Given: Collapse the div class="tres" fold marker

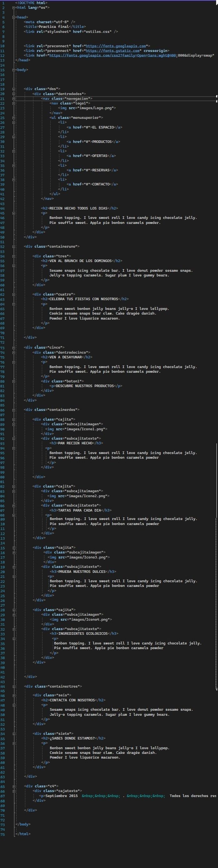Looking at the screenshot, I should [x=13, y=256].
